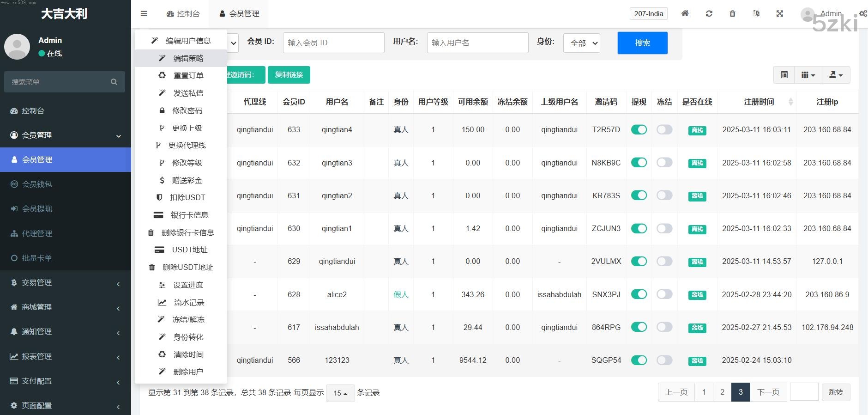
Task: Choose 修改密码 in the context menu
Action: 187,110
